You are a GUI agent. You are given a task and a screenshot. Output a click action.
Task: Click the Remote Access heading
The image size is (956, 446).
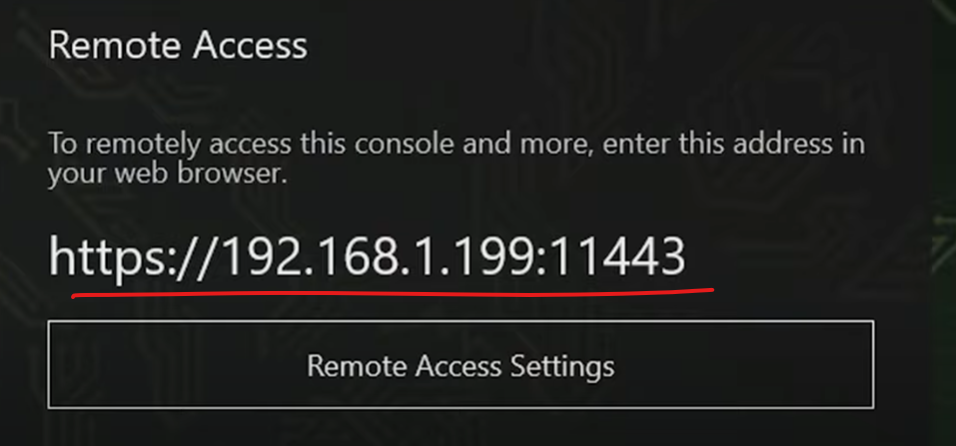click(x=178, y=46)
